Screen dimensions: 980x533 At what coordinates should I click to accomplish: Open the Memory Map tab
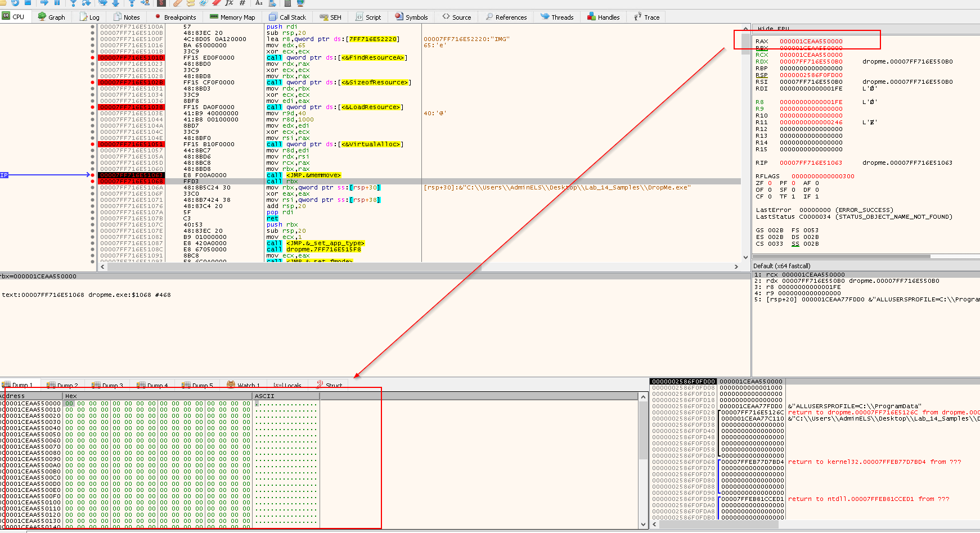[x=232, y=17]
